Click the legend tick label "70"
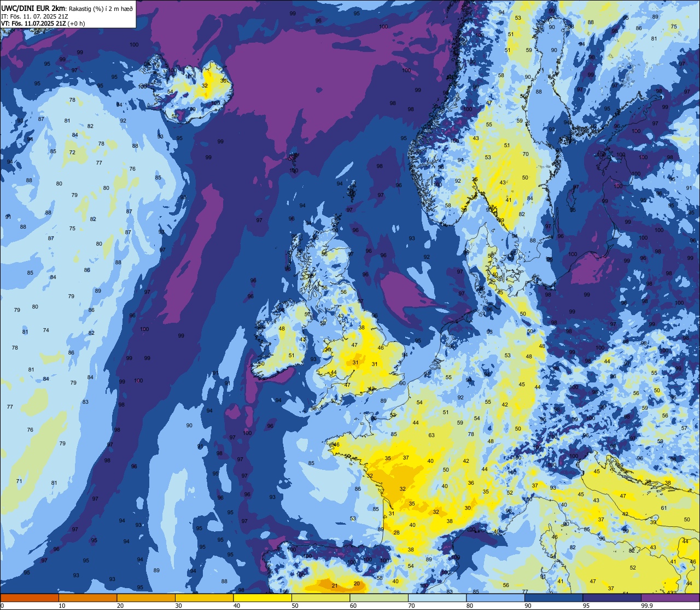The image size is (700, 610). tap(411, 606)
